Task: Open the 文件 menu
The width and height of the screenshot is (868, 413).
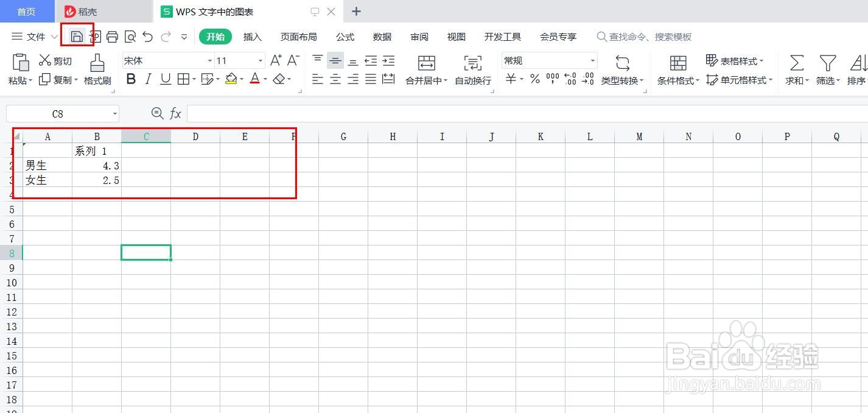Action: pyautogui.click(x=35, y=37)
